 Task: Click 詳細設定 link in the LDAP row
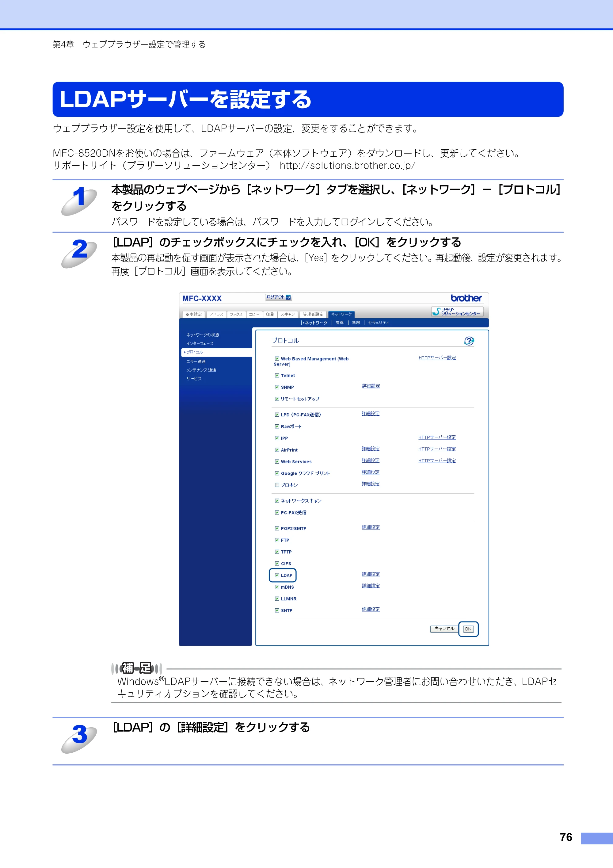tap(371, 574)
